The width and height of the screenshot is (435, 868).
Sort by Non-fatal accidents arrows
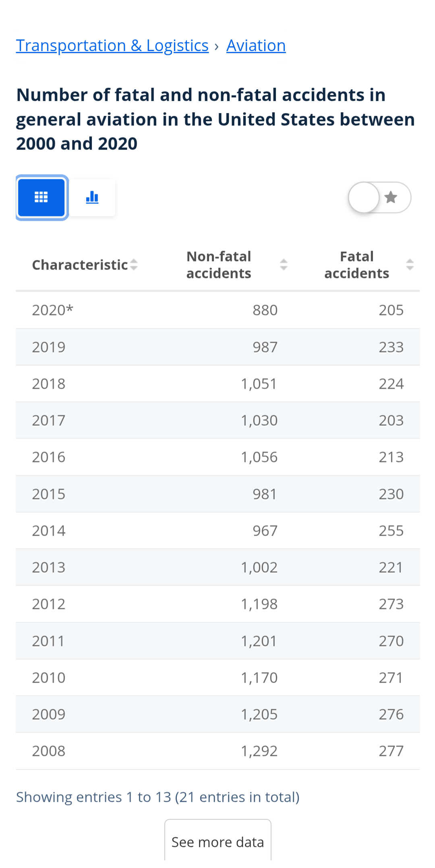284,265
